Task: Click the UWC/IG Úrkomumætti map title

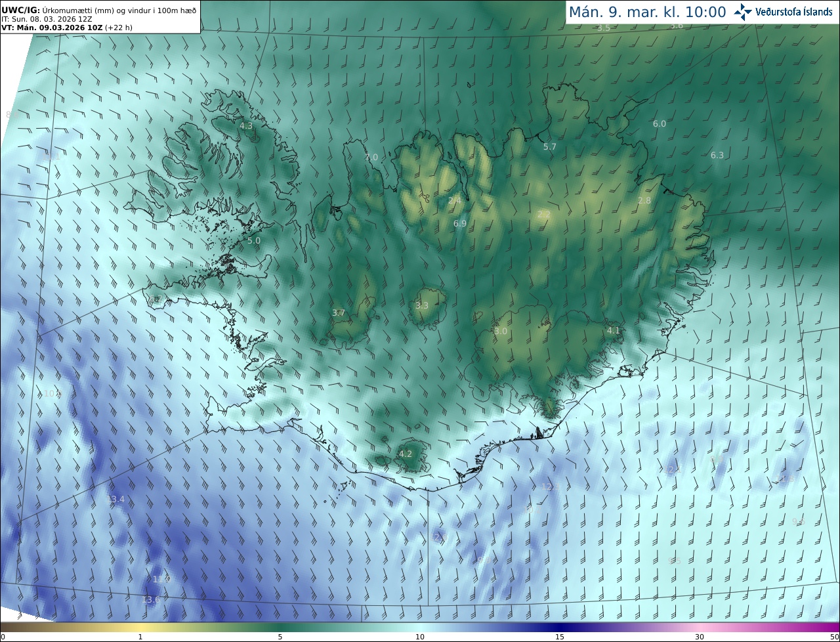Action: [98, 11]
